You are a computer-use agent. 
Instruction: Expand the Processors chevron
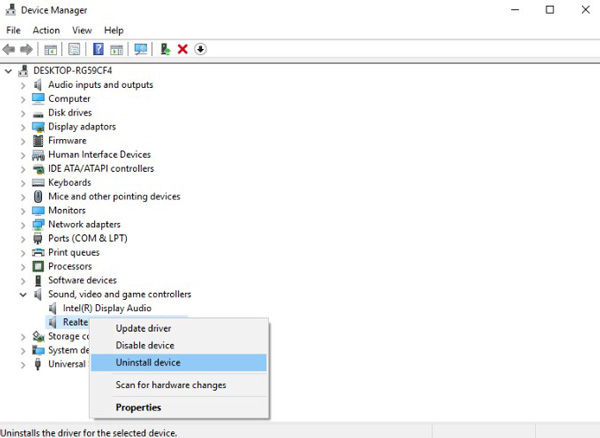click(23, 267)
